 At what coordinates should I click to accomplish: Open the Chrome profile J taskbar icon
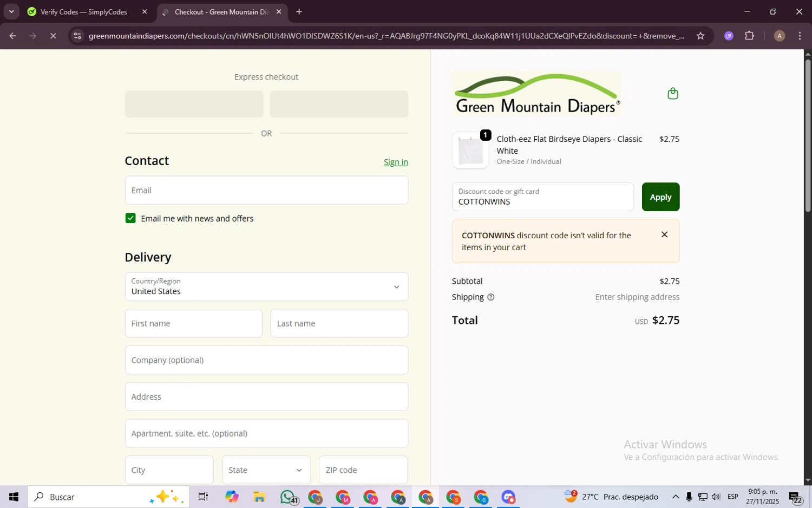pos(316,497)
